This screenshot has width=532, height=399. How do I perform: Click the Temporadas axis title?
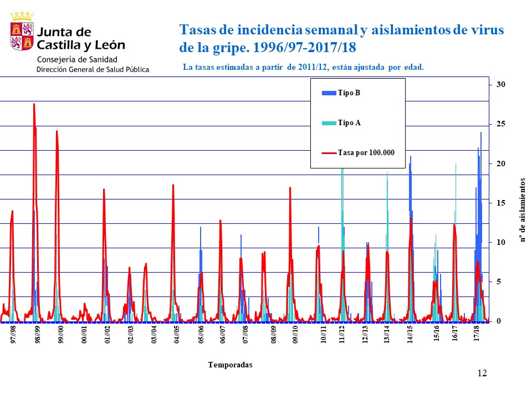tap(230, 365)
